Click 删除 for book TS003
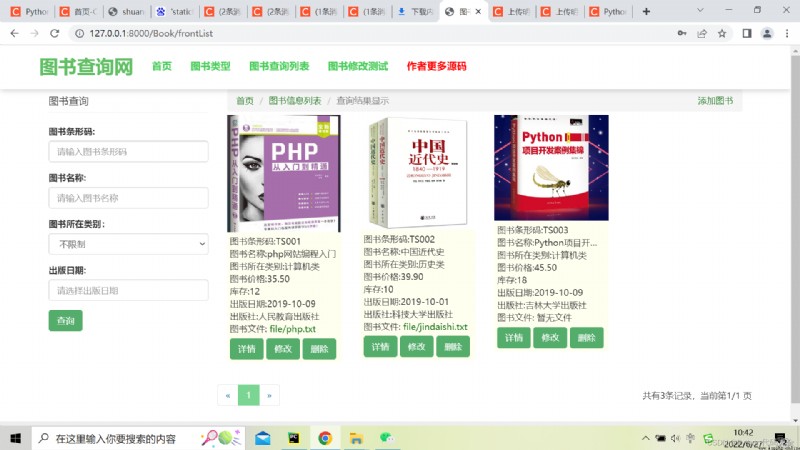This screenshot has height=450, width=800. click(587, 338)
